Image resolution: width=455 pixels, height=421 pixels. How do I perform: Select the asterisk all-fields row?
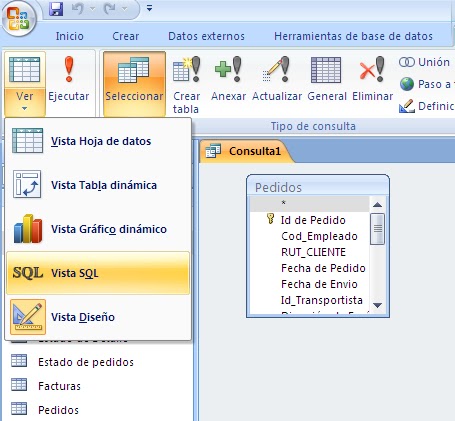pos(310,204)
